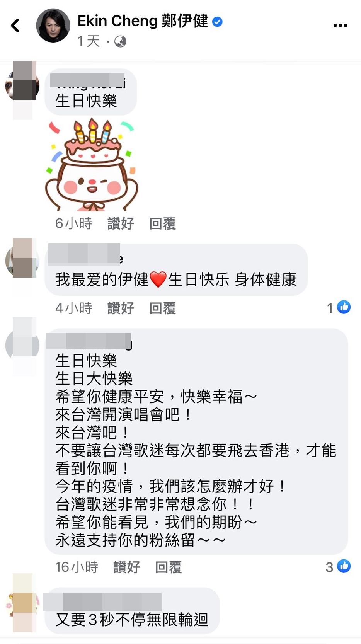361x644 pixels.
Task: Open Ekin Cheng's profile picture
Action: tap(53, 26)
